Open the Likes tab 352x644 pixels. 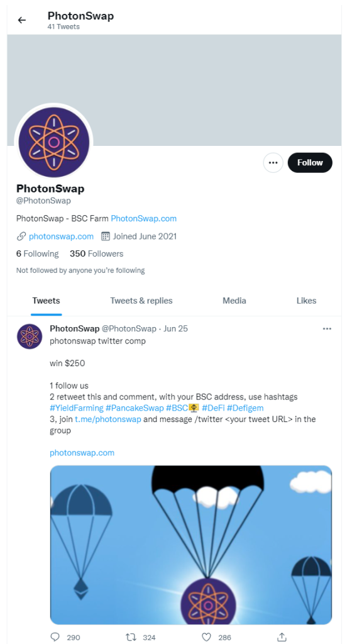[x=307, y=301]
